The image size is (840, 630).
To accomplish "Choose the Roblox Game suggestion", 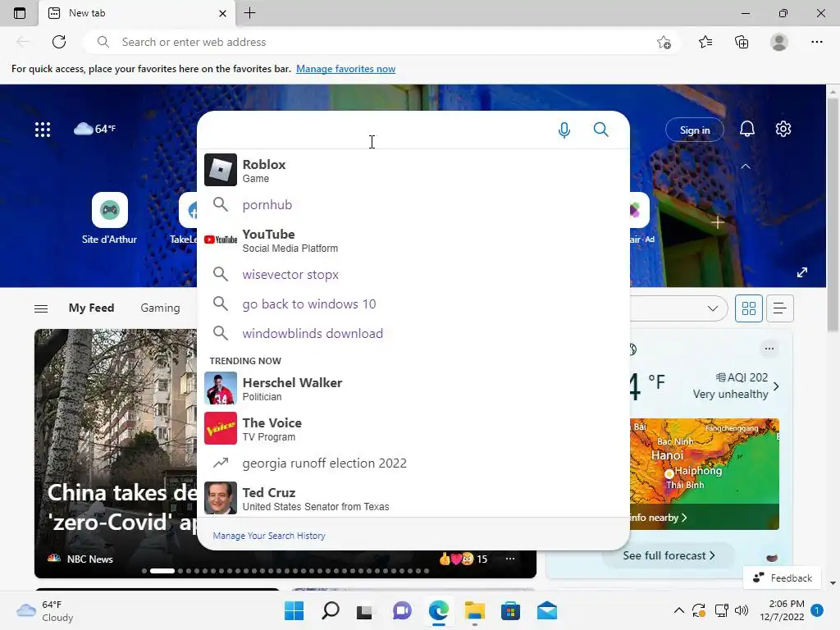I will [x=413, y=170].
